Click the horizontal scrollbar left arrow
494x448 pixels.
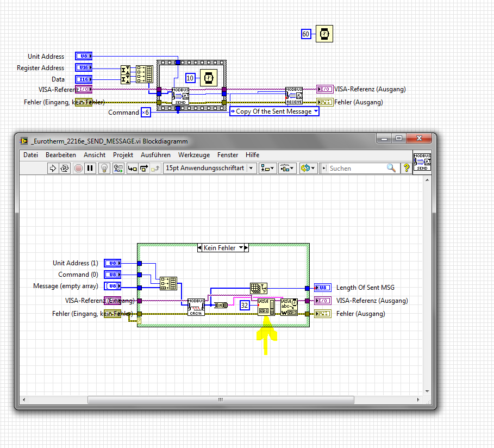coord(24,400)
